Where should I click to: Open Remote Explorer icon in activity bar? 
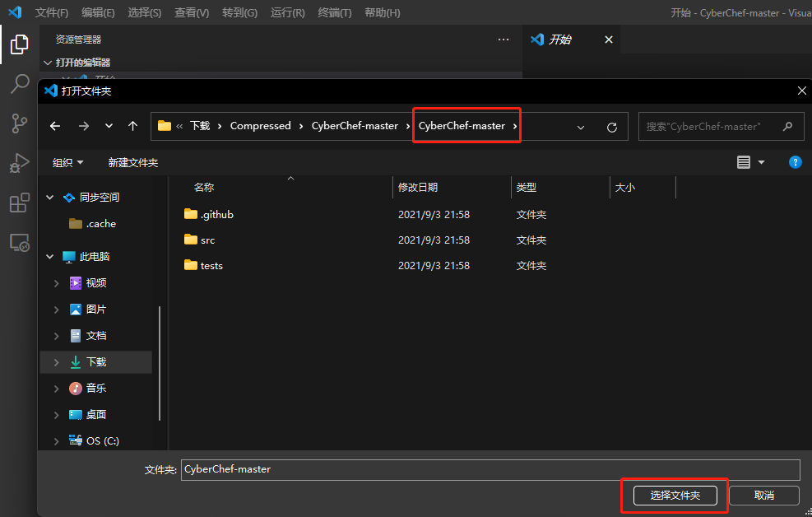coord(19,242)
